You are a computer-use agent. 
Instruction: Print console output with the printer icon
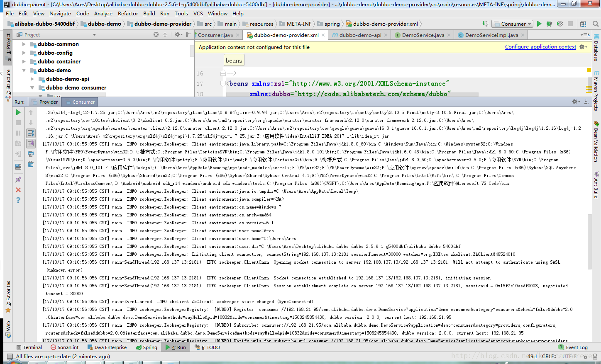point(31,154)
